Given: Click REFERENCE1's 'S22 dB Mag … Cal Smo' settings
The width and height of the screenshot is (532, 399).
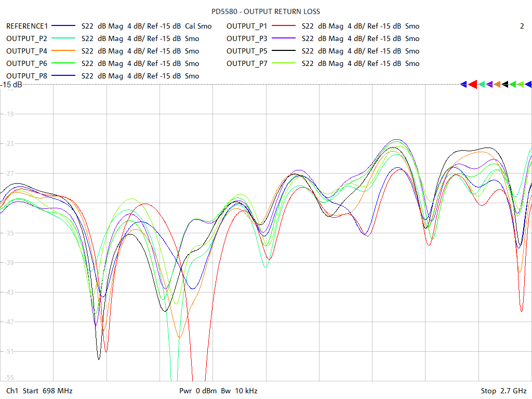Looking at the screenshot, I should pyautogui.click(x=147, y=26).
